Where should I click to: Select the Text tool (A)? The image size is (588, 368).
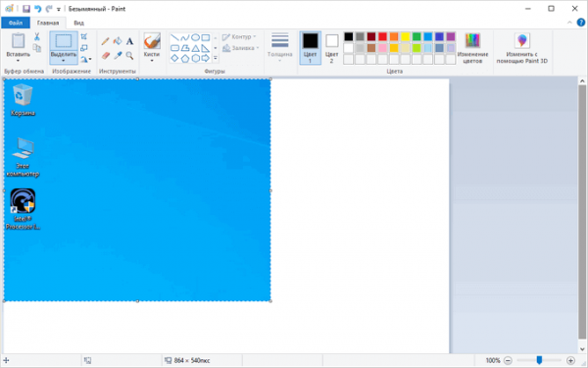click(129, 41)
